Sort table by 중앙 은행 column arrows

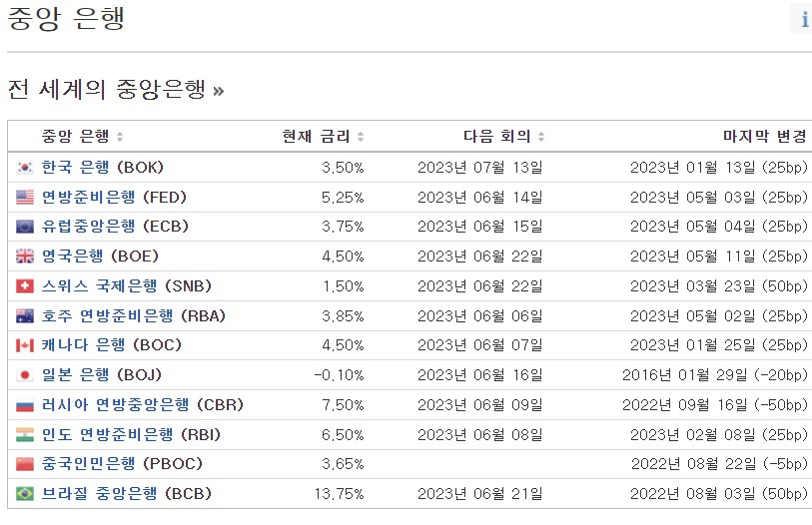[x=120, y=137]
